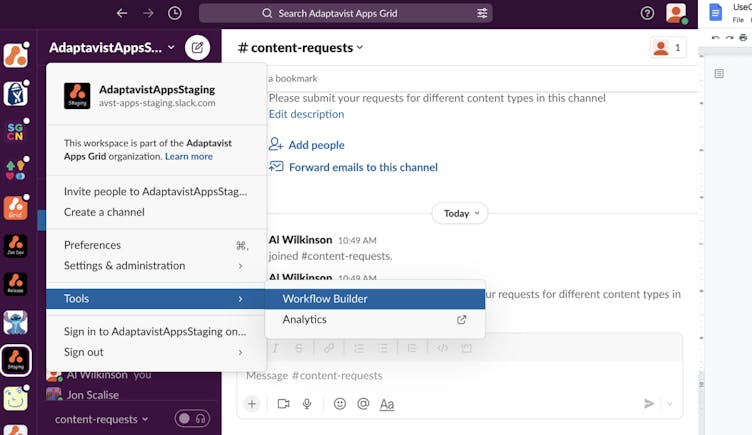Viewport: 752px width, 435px height.
Task: Open Preferences from workspace menu
Action: pos(156,245)
